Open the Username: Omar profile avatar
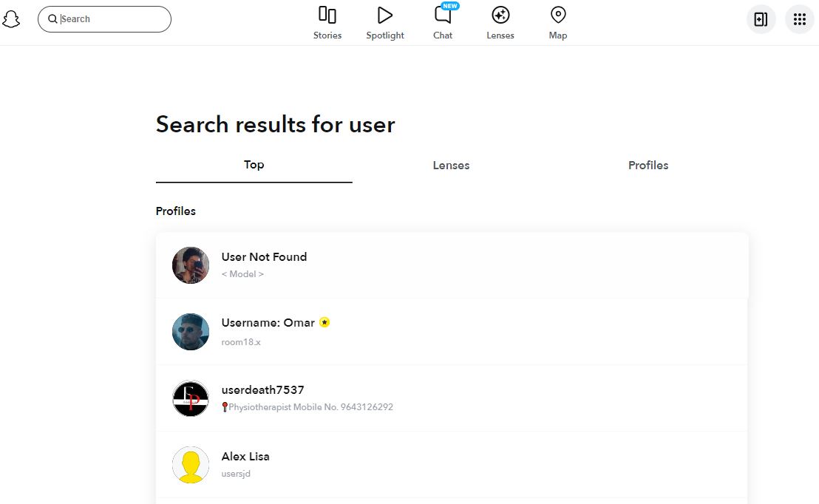Viewport: 819px width, 504px height. (191, 332)
